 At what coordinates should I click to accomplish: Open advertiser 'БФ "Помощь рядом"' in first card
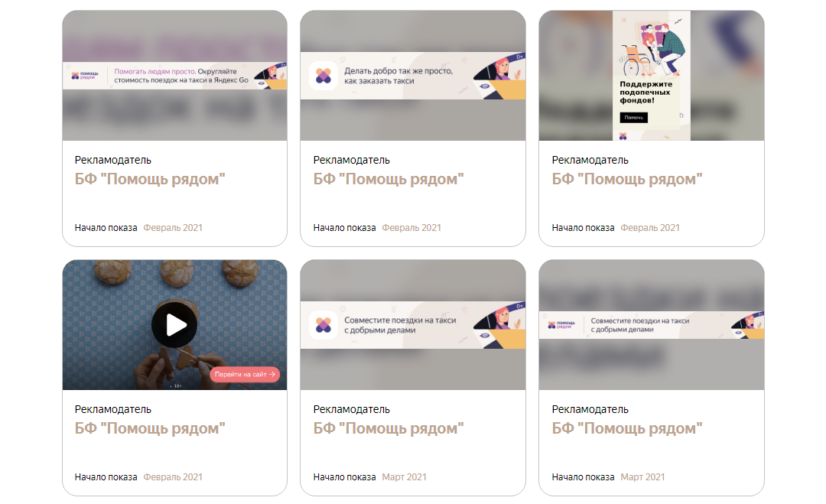150,179
